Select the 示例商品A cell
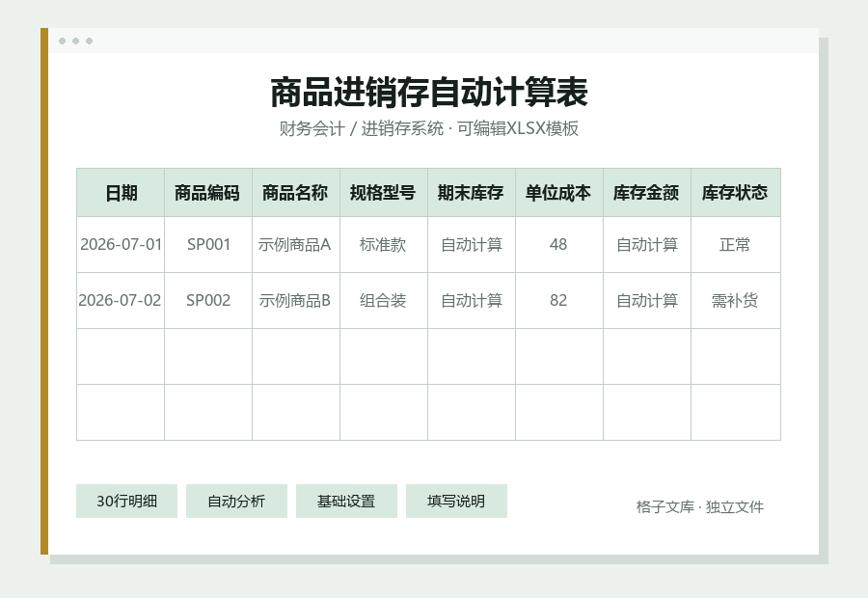The height and width of the screenshot is (598, 868). pyautogui.click(x=296, y=245)
